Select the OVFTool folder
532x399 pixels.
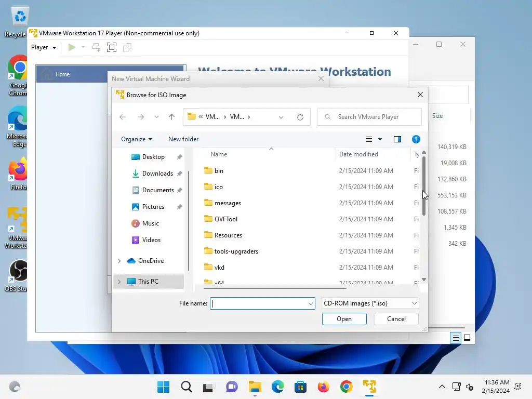point(225,219)
